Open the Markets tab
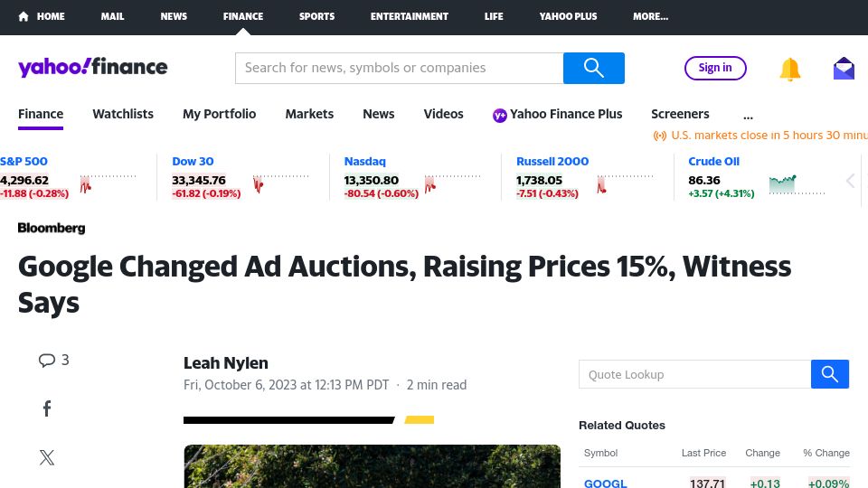Viewport: 868px width, 488px height. [x=309, y=114]
